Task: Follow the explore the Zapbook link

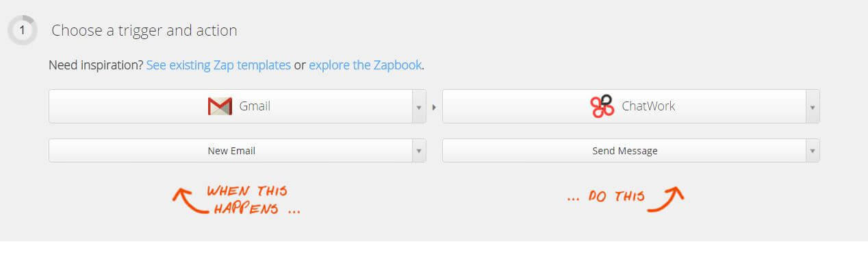Action: pos(366,66)
